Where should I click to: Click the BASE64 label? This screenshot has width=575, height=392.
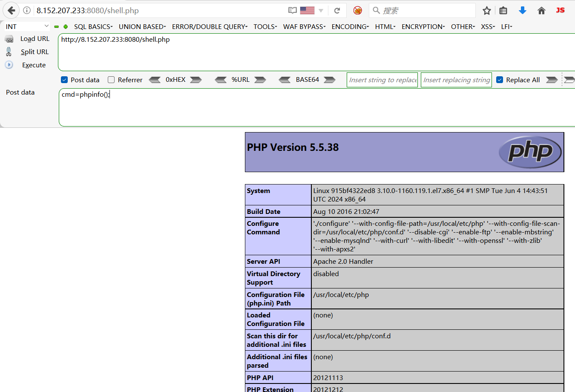point(308,80)
